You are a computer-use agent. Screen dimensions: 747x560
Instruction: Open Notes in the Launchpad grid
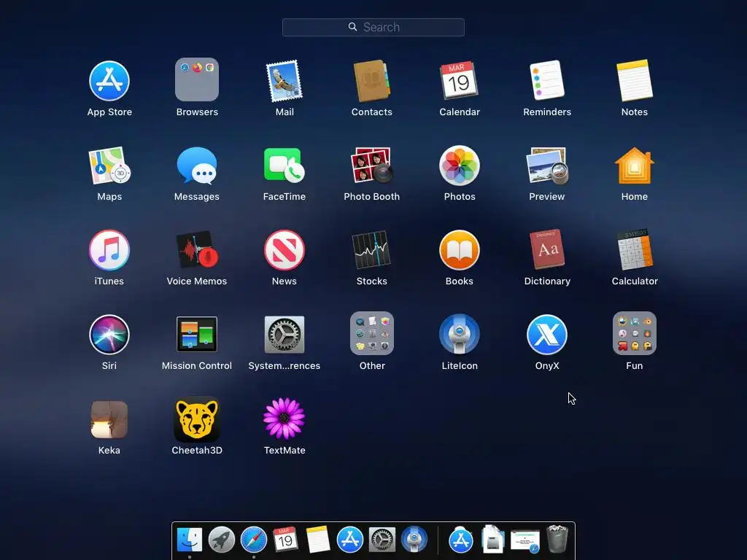635,80
